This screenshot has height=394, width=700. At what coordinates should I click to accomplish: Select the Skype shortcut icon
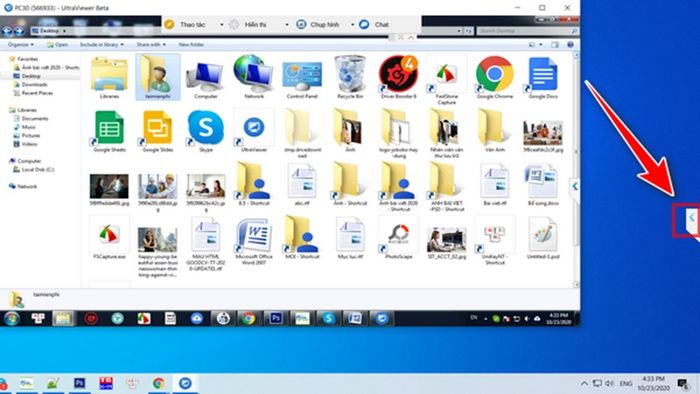pyautogui.click(x=206, y=131)
